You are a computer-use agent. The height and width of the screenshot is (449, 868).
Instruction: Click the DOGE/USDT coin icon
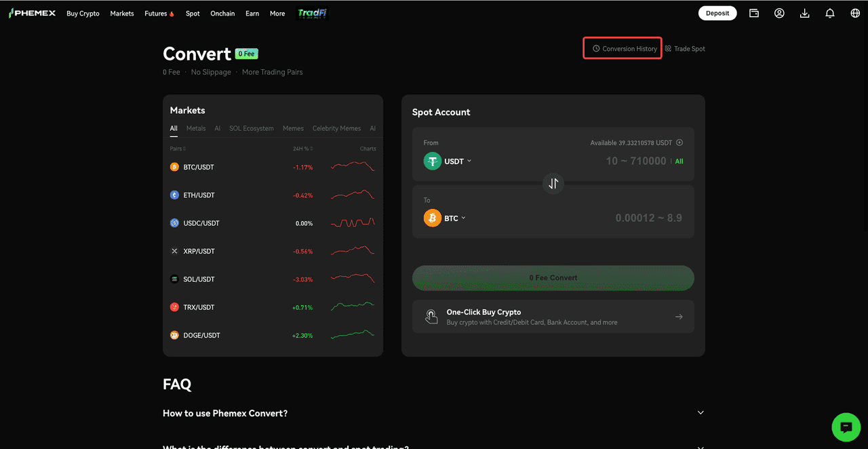click(174, 335)
